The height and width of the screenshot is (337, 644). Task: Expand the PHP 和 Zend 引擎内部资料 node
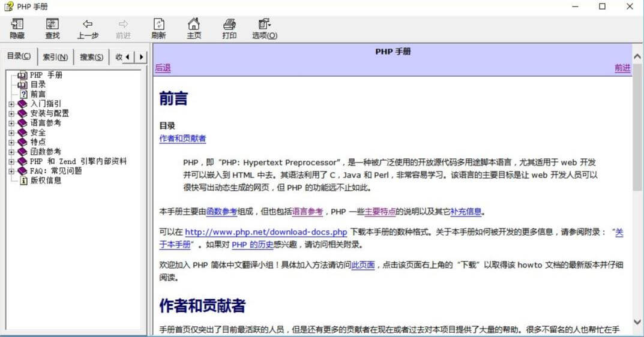[11, 161]
